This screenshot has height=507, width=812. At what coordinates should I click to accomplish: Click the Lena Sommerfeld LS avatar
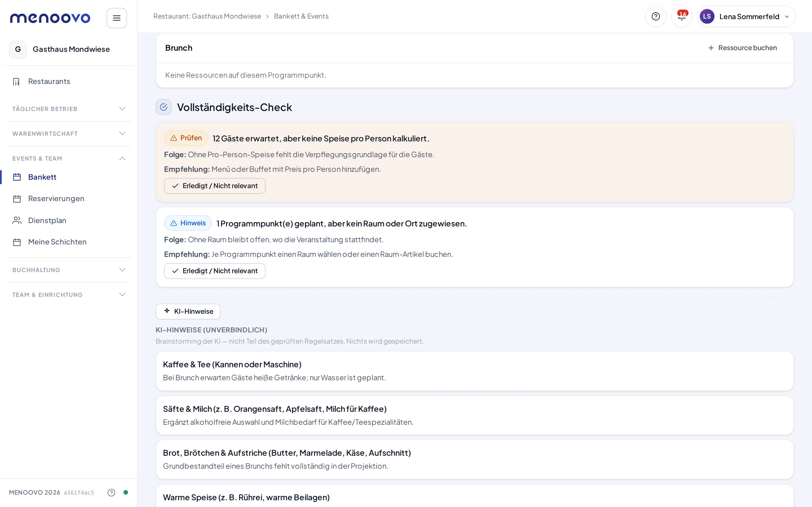(707, 16)
